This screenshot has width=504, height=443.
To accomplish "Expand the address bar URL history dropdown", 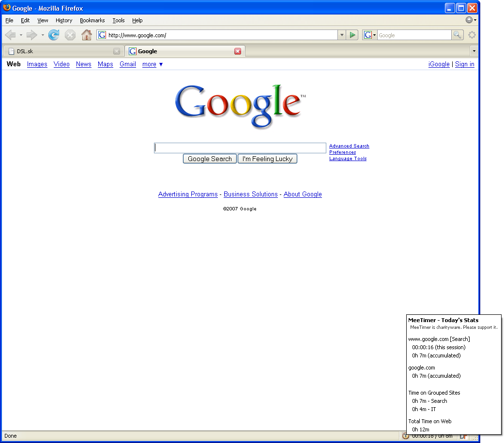I will (342, 35).
